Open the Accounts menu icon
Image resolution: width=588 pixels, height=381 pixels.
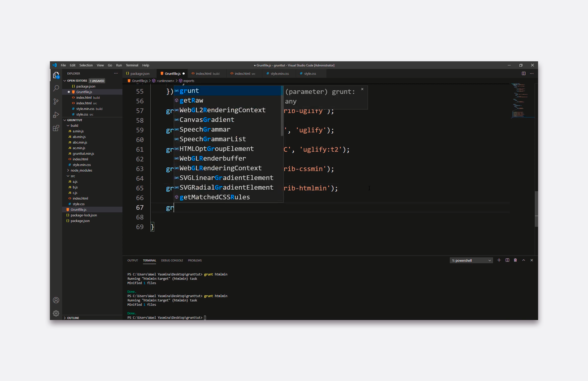tap(56, 300)
